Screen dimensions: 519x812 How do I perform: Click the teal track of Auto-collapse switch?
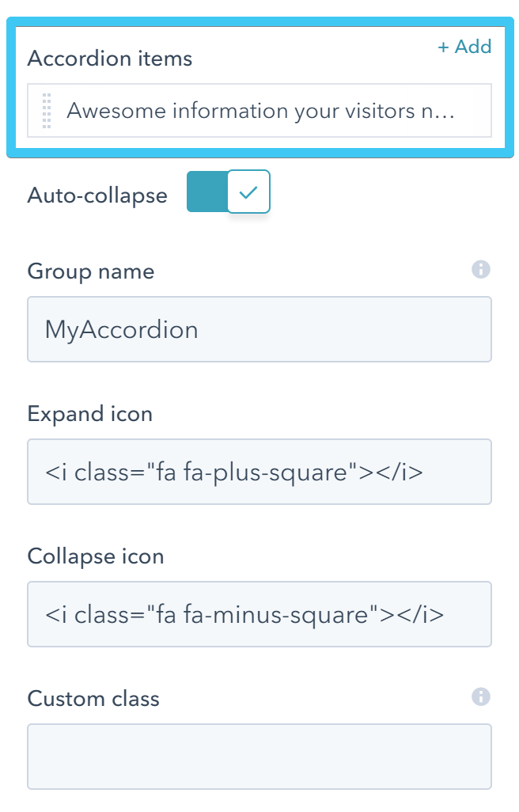(206, 192)
